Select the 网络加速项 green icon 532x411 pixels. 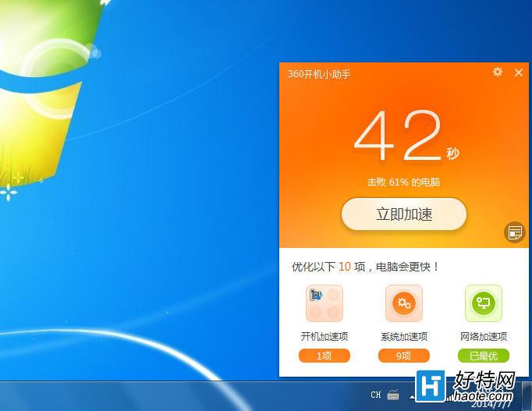[x=484, y=303]
